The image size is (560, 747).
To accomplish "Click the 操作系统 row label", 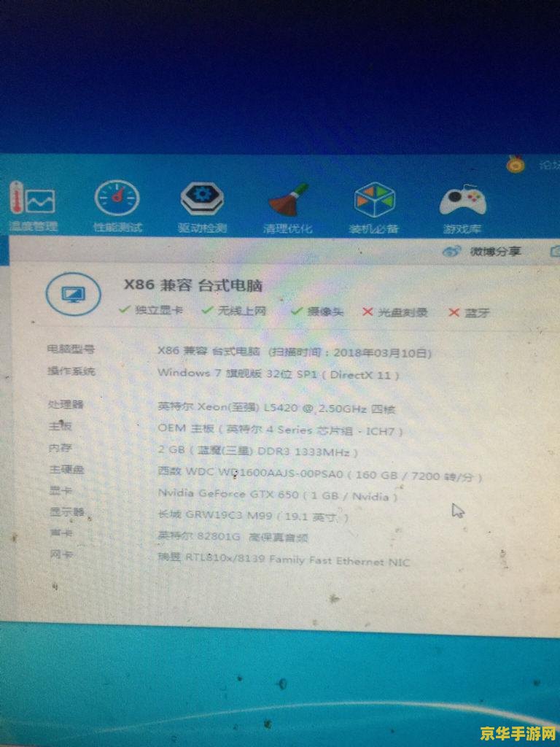I will click(71, 371).
